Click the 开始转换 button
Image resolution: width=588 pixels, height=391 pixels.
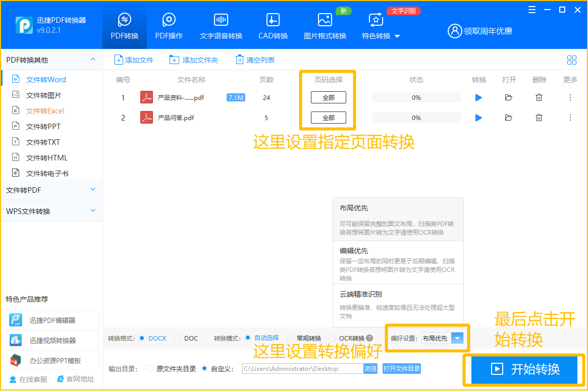pos(524,369)
